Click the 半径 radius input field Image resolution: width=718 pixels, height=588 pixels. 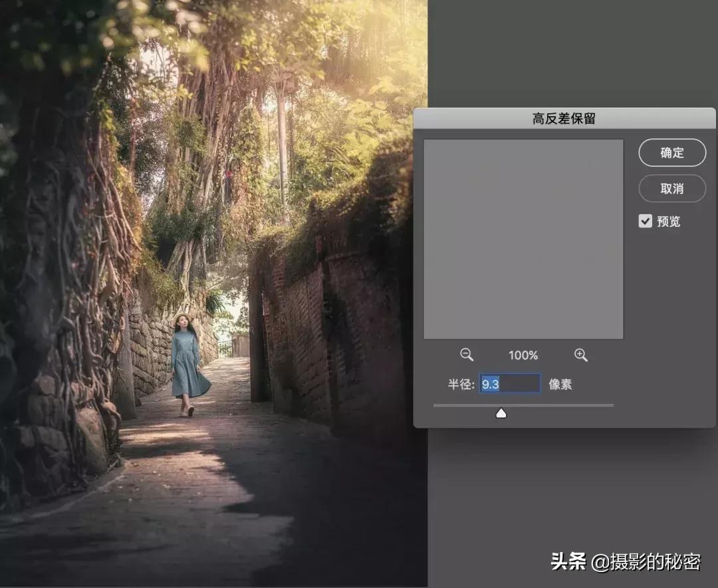click(x=509, y=384)
